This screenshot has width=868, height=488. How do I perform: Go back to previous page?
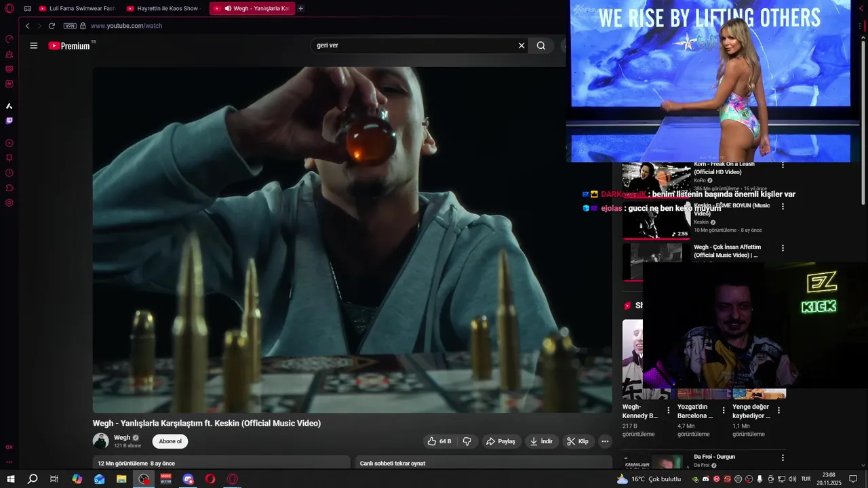tap(27, 26)
